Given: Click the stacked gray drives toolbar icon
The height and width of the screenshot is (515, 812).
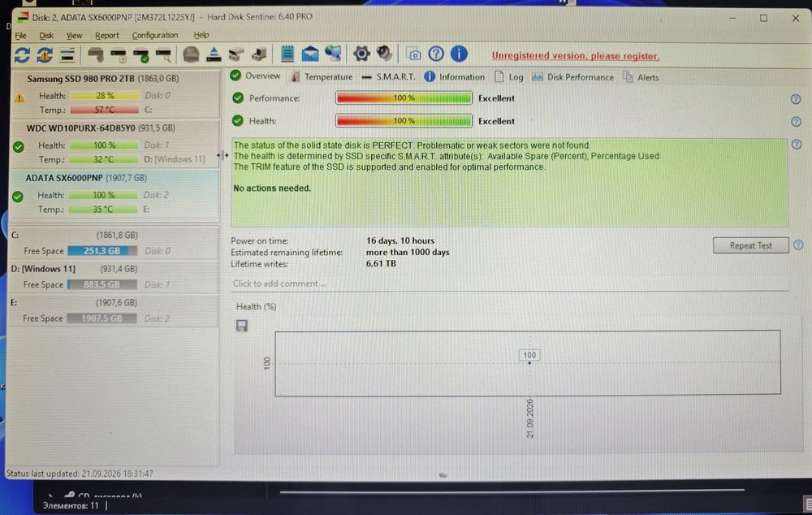Looking at the screenshot, I should 236,54.
